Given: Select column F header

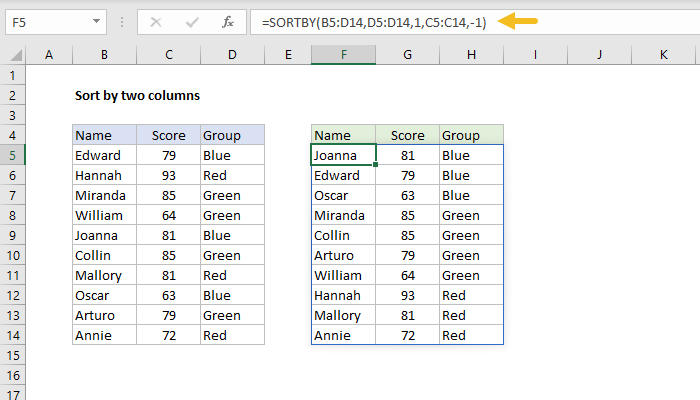Looking at the screenshot, I should pos(343,55).
